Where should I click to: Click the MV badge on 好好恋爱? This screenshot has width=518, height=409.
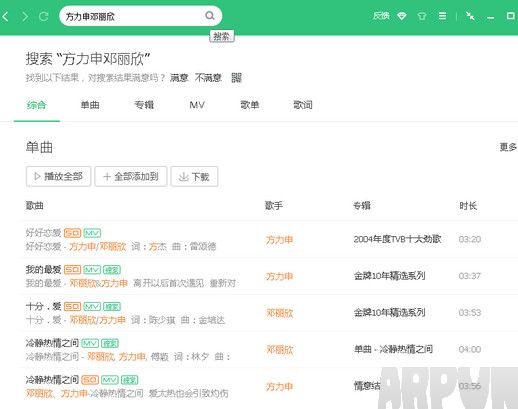(92, 233)
